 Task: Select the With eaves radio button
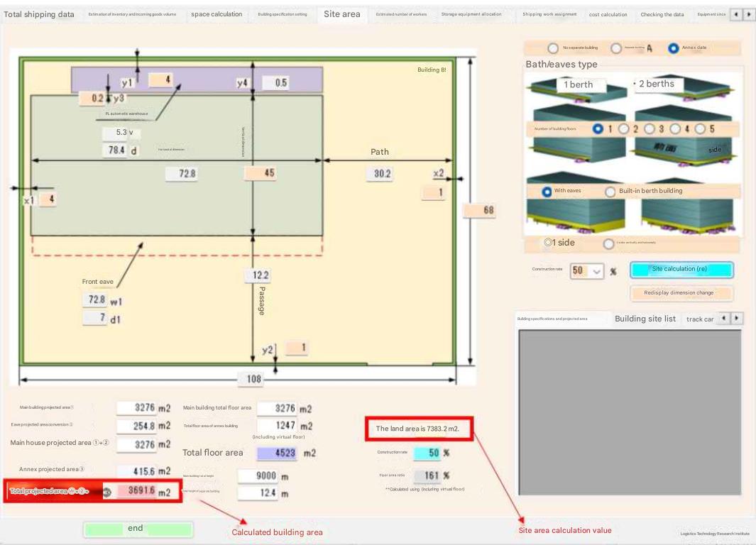click(547, 192)
